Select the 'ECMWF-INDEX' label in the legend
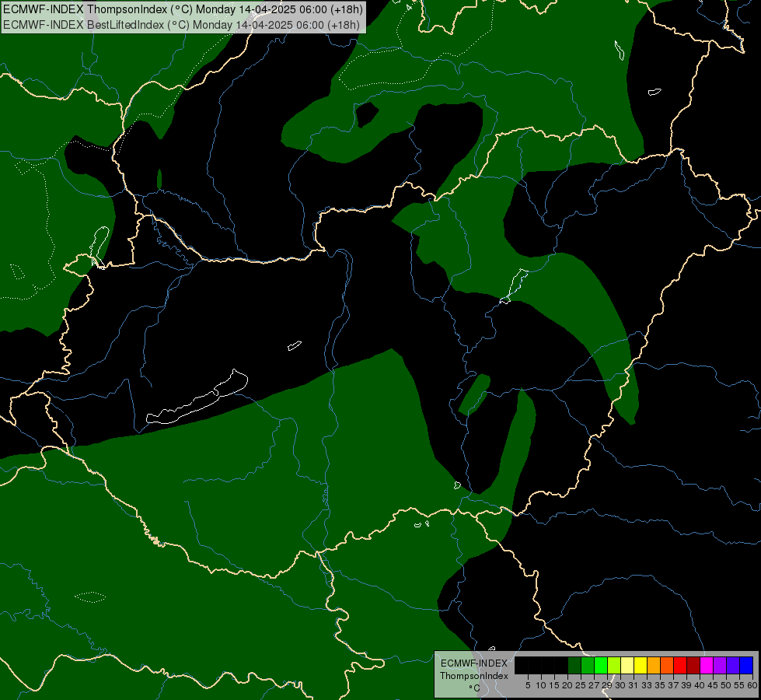Screen dimensions: 761x700 (474, 663)
